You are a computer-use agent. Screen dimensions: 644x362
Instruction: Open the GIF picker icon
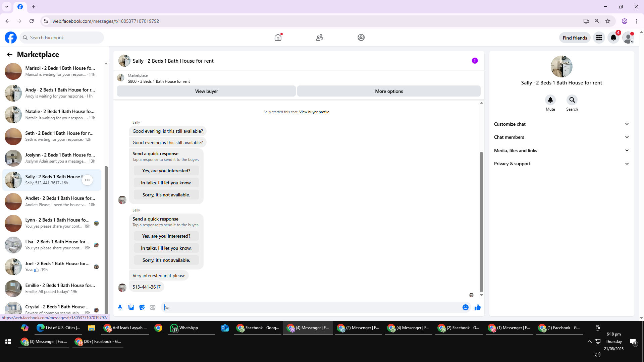coord(153,307)
